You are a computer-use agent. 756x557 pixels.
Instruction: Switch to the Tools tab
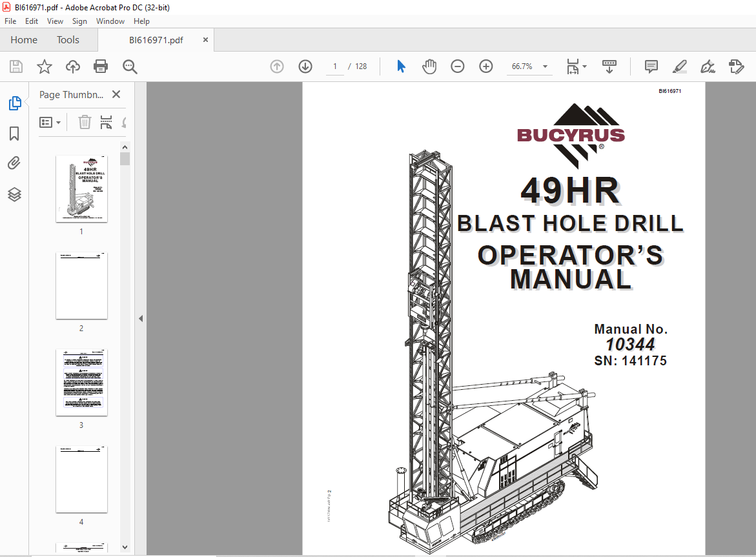[x=68, y=40]
